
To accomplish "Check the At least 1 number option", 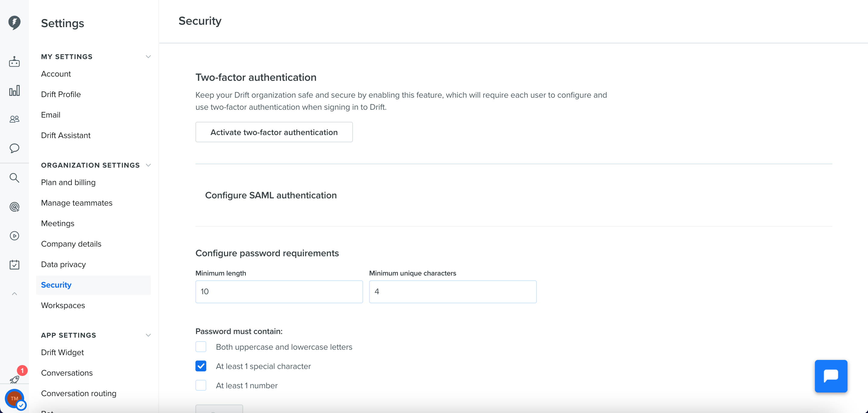I will 201,385.
